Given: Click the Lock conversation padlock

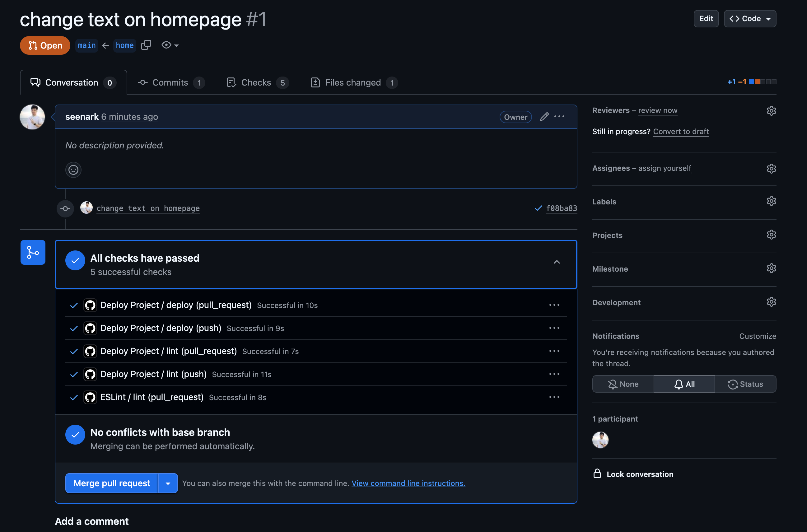Looking at the screenshot, I should [597, 474].
